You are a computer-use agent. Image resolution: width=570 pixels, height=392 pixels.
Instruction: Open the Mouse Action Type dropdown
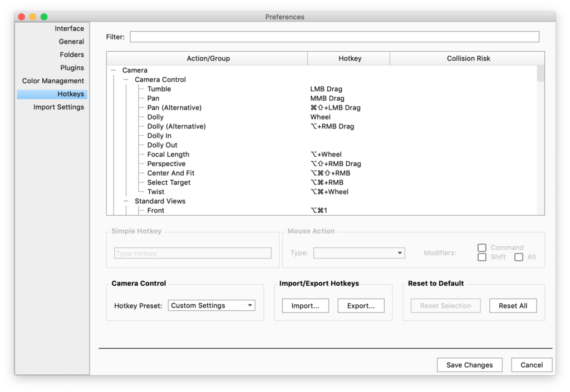(359, 252)
